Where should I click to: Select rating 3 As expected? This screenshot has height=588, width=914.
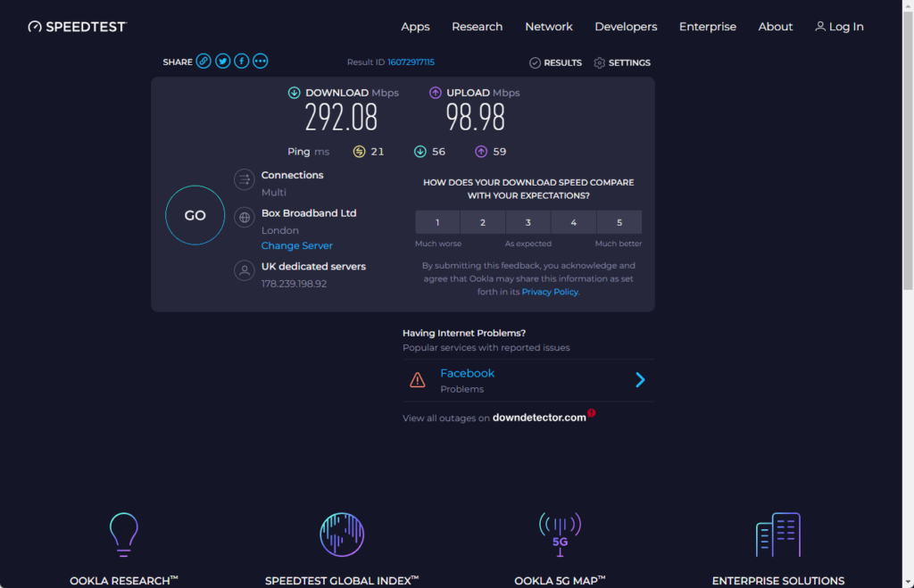click(528, 222)
